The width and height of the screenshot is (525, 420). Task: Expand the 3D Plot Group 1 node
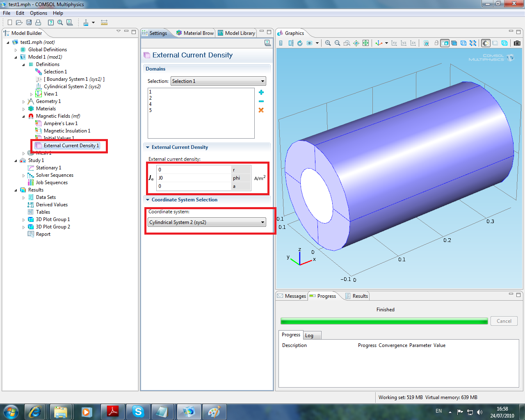tap(24, 220)
